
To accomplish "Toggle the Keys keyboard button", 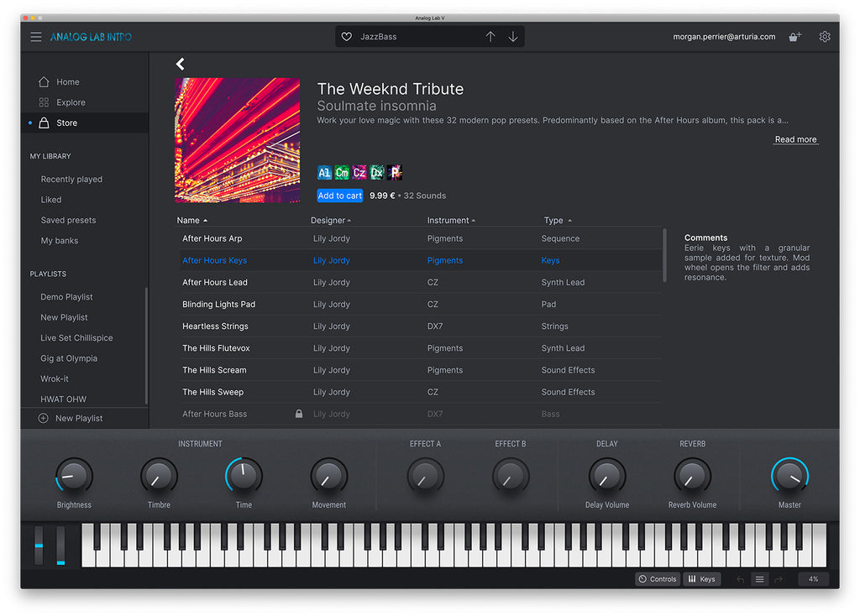I will tap(702, 579).
